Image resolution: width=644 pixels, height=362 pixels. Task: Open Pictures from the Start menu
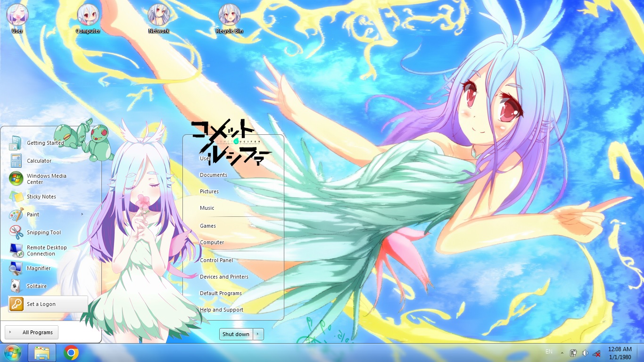click(x=209, y=191)
